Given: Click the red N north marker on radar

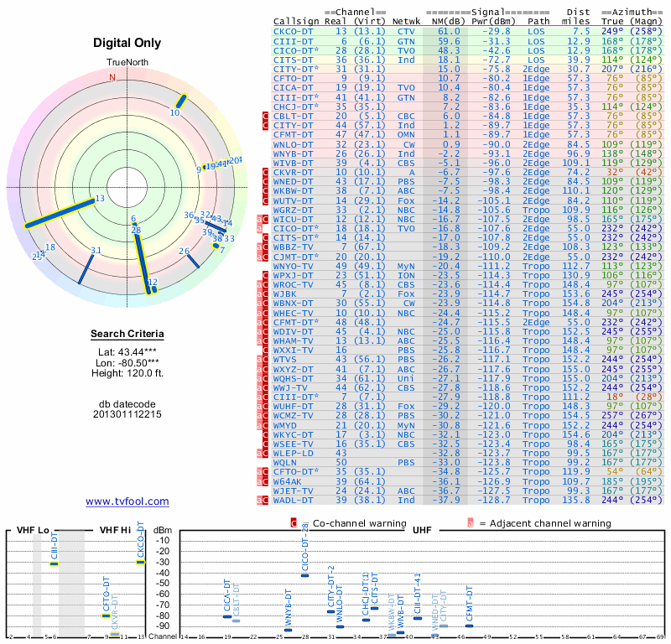Looking at the screenshot, I should click(x=112, y=77).
